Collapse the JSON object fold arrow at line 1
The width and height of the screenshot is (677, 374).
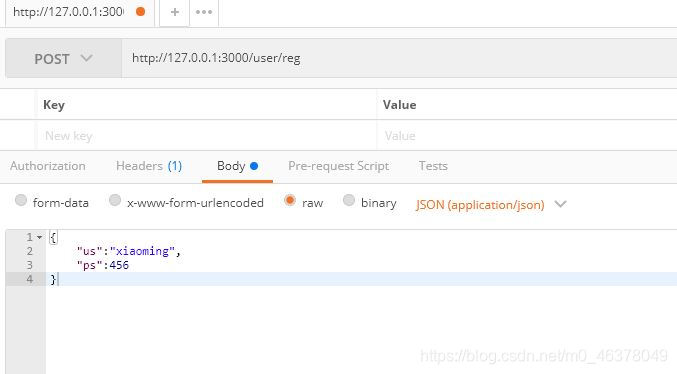[x=39, y=237]
